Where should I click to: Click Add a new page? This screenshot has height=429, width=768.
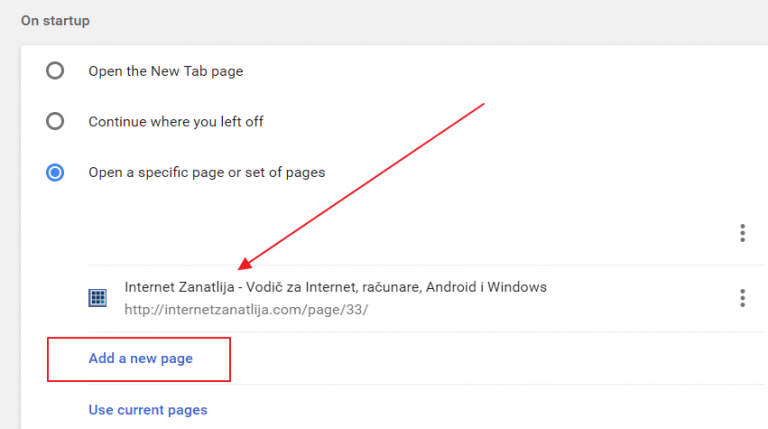point(141,358)
